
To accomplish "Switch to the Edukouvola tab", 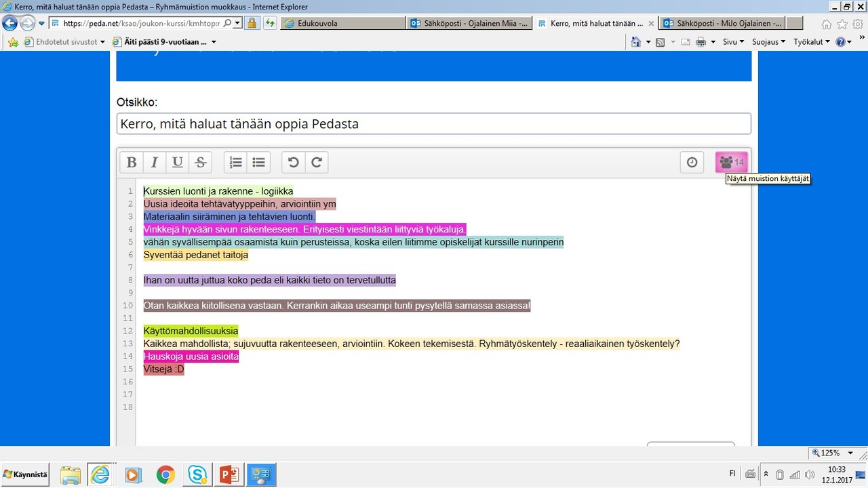I will click(x=342, y=23).
